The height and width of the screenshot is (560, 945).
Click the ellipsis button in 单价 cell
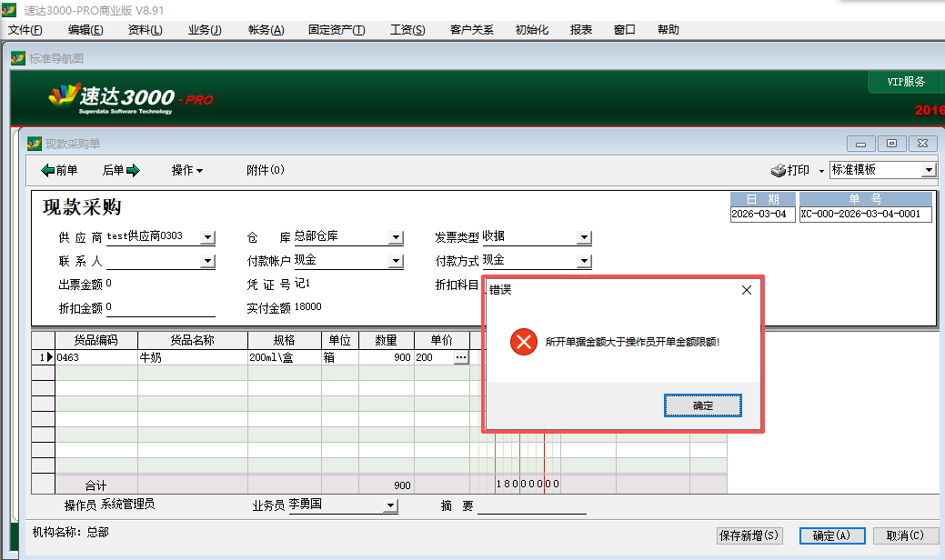point(461,358)
